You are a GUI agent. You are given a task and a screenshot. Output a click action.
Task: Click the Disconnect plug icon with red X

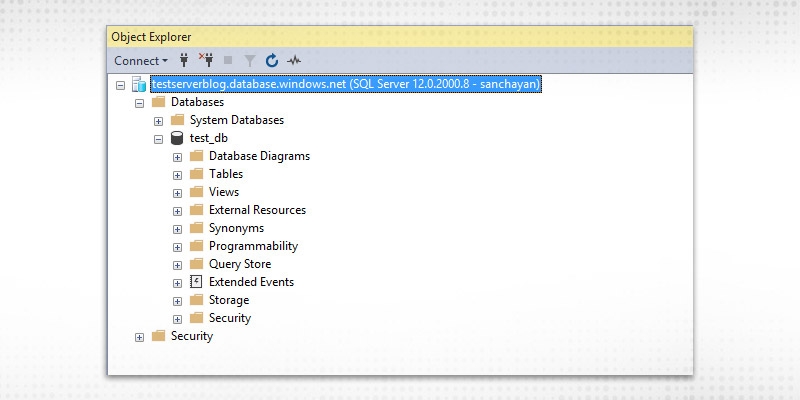[x=206, y=60]
